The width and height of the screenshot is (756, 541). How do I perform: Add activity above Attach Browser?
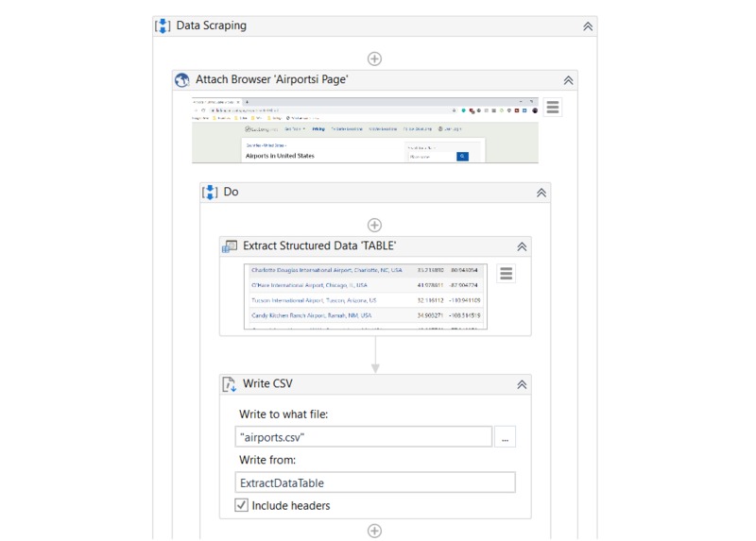click(374, 59)
